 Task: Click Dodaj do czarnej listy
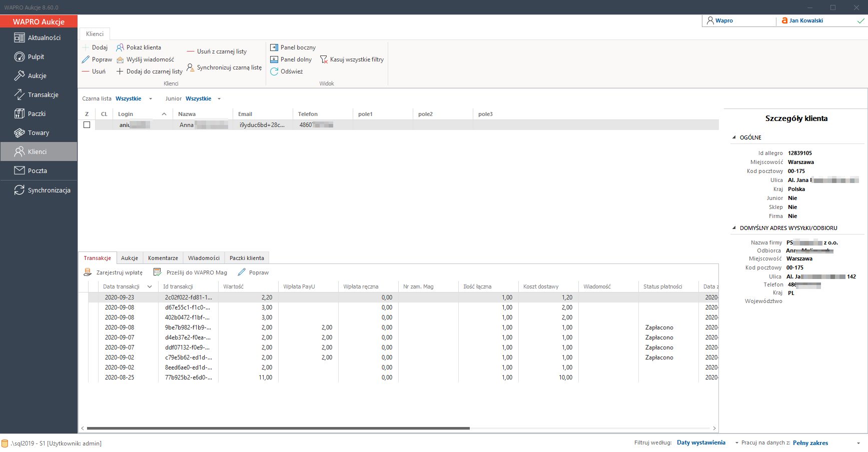[x=150, y=71]
